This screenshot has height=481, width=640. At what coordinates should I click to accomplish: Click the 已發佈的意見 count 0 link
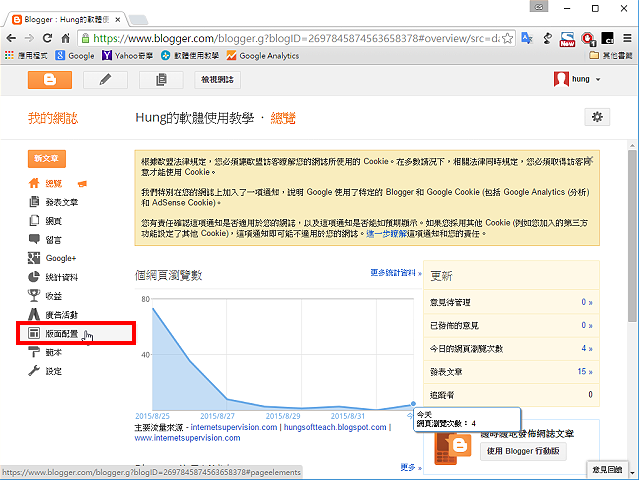click(587, 325)
